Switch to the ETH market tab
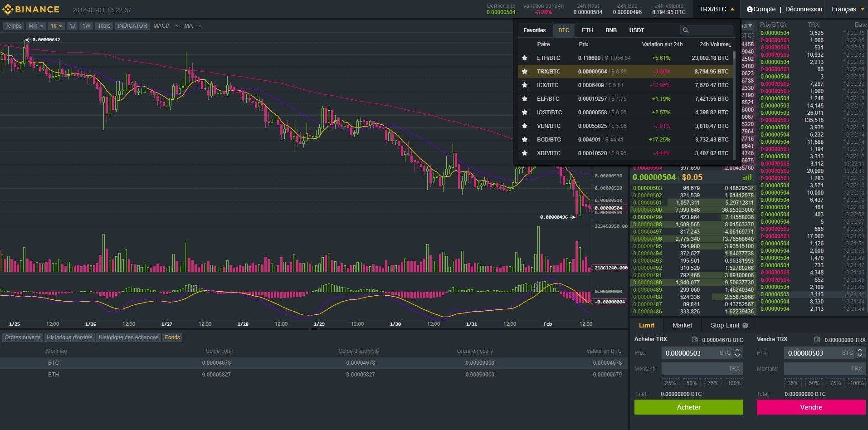This screenshot has height=430, width=868. (x=587, y=30)
